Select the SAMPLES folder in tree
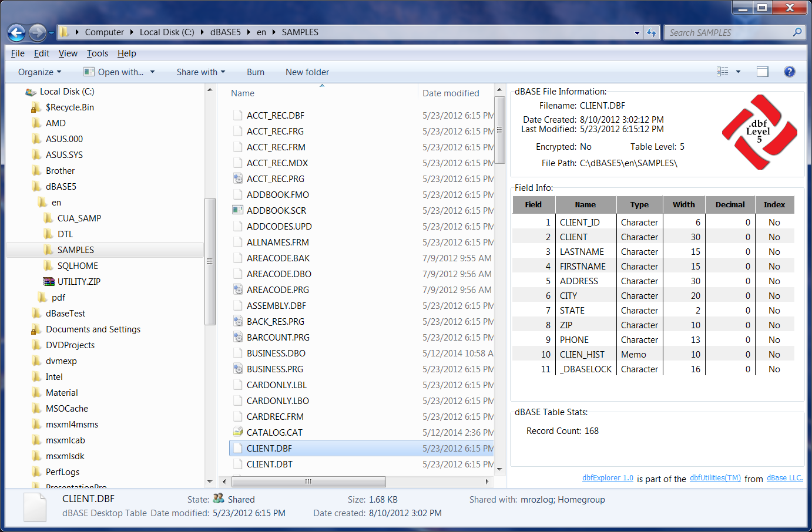 (76, 250)
